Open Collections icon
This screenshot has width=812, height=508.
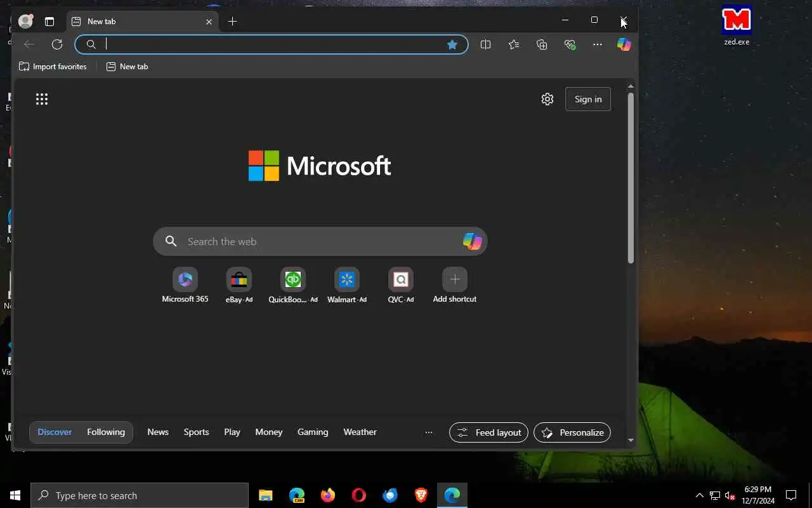click(542, 44)
